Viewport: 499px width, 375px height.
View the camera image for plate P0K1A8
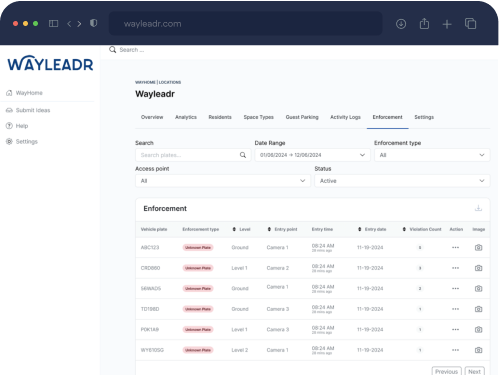478,329
